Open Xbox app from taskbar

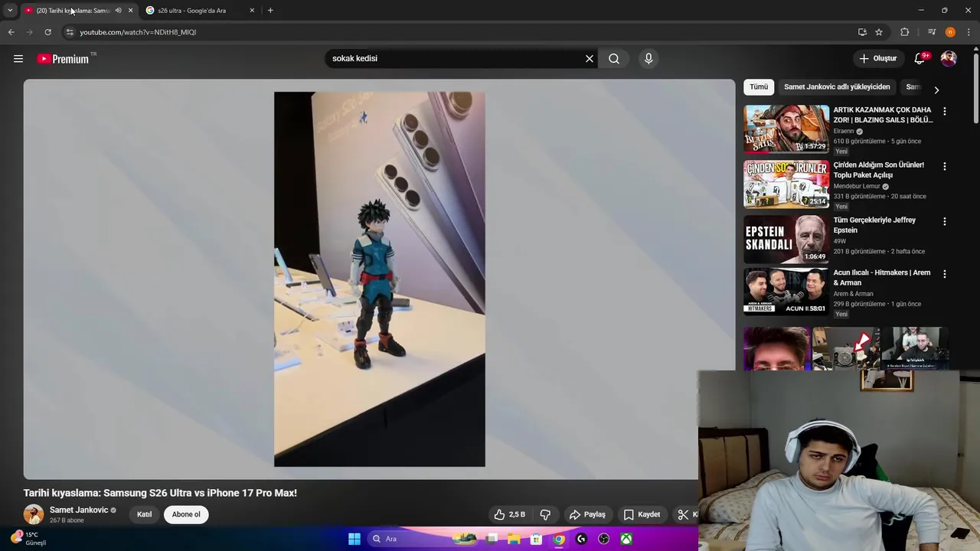click(x=626, y=539)
